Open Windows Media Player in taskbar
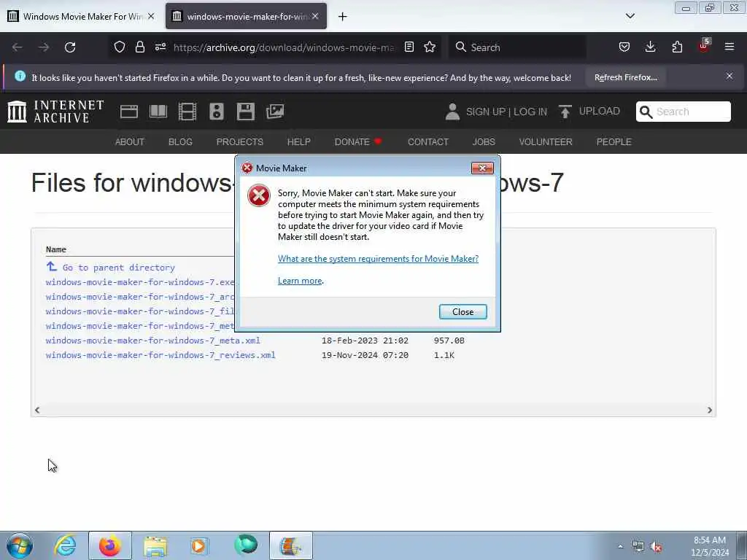The width and height of the screenshot is (747, 560). click(x=199, y=545)
